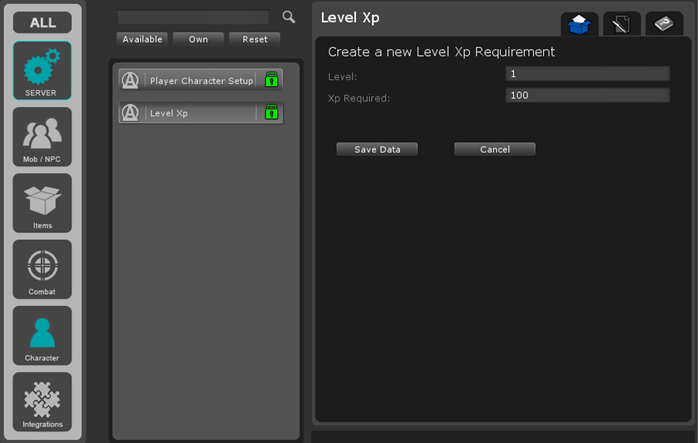Viewport: 698px width, 443px height.
Task: Open the SERVER category with gear icon
Action: 42,71
